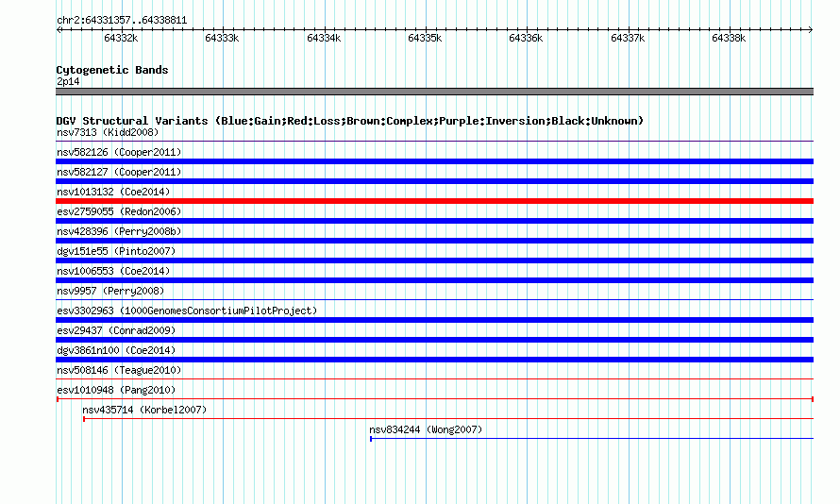Select variant label nsv7313 (Kidd2008)
The width and height of the screenshot is (840, 504).
108,132
